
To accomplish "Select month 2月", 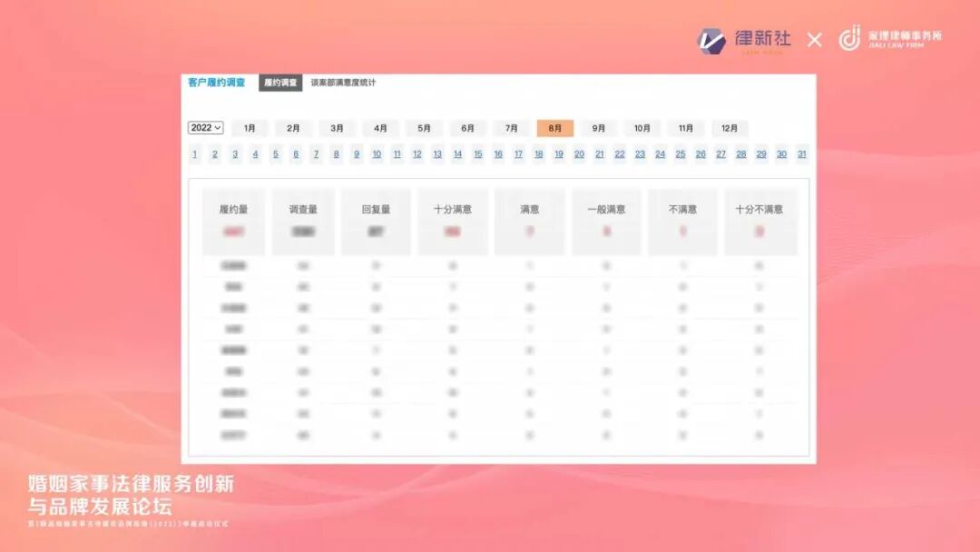I will click(293, 128).
